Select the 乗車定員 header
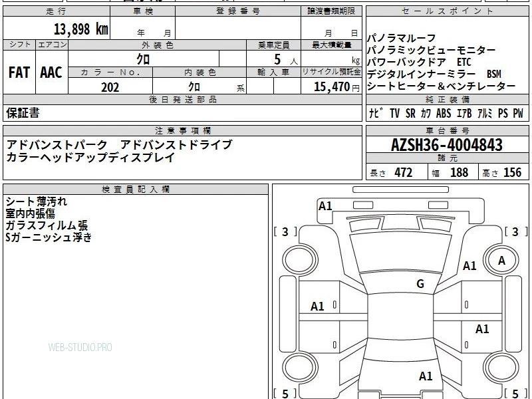 (x=273, y=45)
